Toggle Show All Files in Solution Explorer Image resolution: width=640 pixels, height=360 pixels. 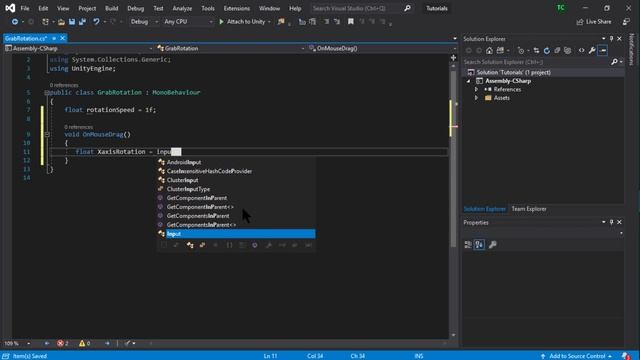[x=567, y=51]
